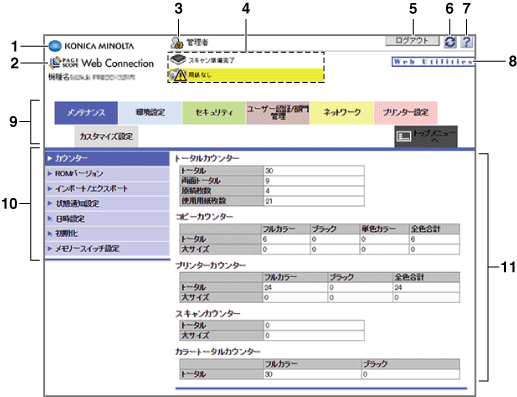
Task: Click the スキャン準備完了 status text
Action: click(212, 60)
